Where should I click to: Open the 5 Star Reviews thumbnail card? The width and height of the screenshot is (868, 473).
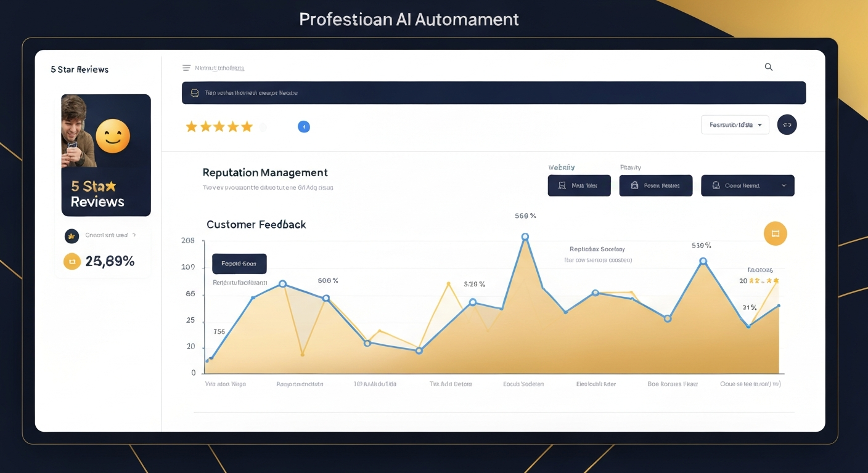coord(106,155)
